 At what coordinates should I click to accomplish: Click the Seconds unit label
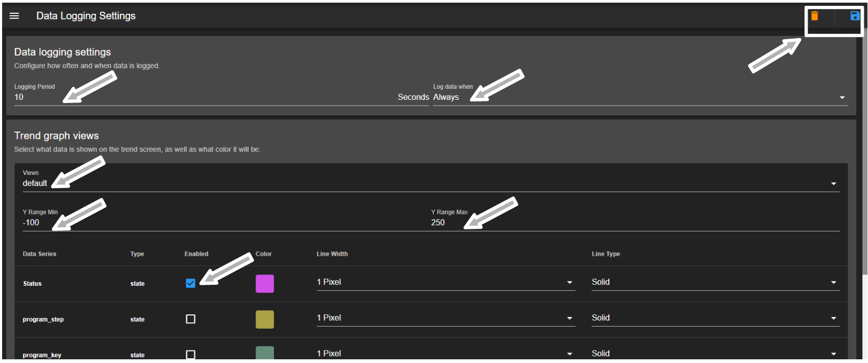413,97
